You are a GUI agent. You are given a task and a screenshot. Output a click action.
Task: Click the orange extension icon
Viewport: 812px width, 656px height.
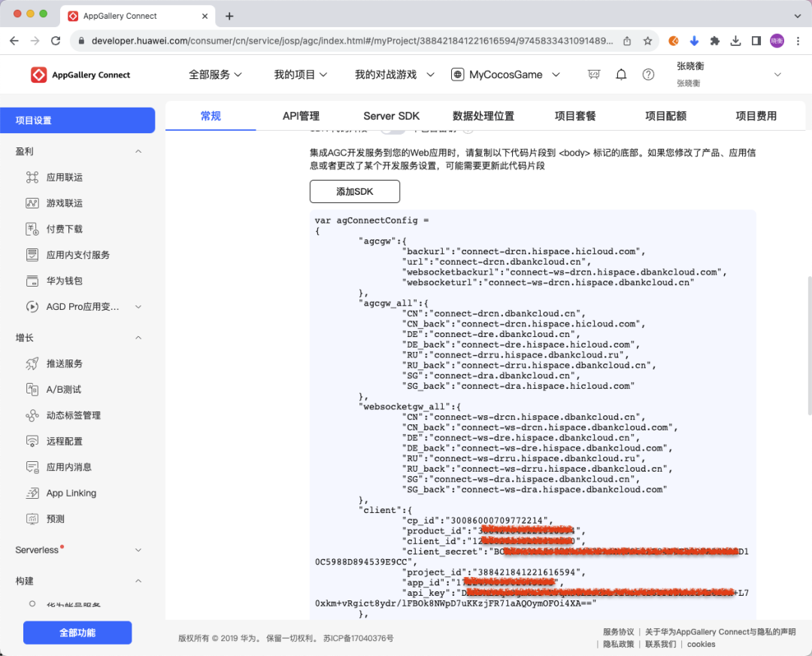click(673, 41)
